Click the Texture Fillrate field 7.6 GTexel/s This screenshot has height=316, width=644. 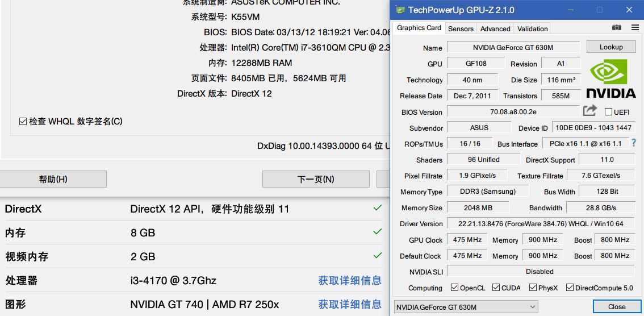coord(601,175)
